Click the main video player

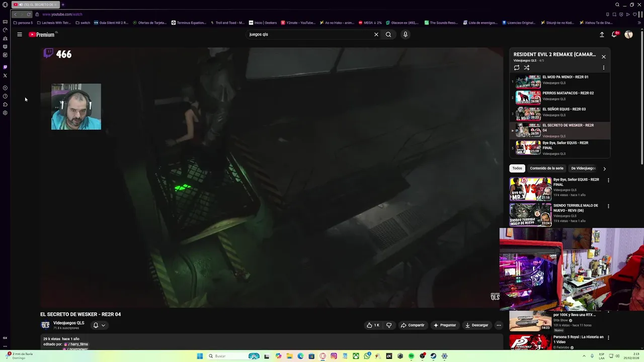tap(272, 177)
